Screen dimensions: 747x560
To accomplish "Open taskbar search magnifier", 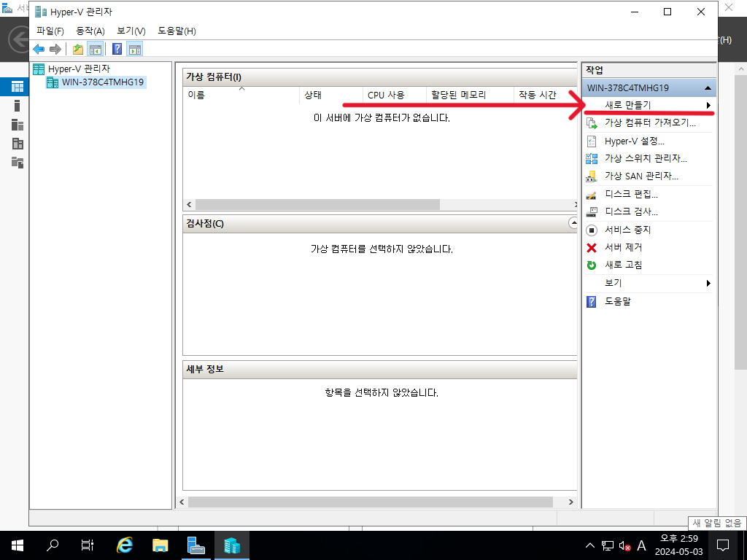I will 52,545.
